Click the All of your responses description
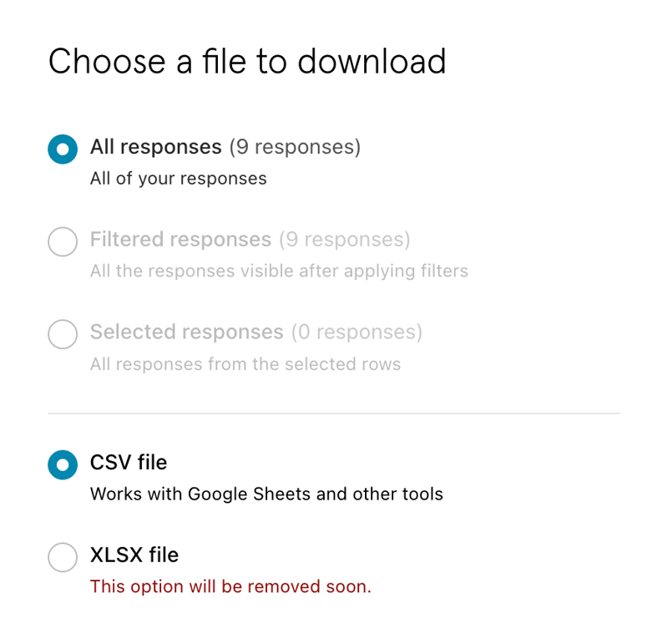This screenshot has width=668, height=644. 178,178
